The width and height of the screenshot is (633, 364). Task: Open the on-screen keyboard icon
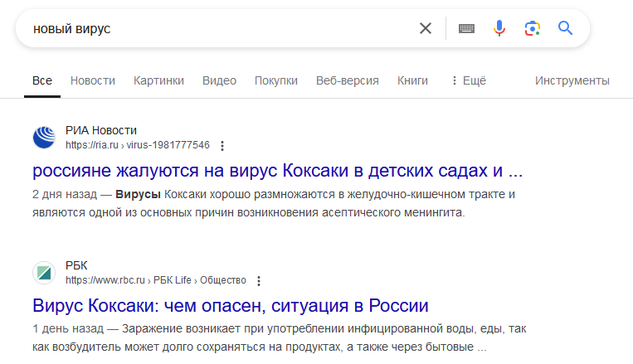(x=466, y=28)
